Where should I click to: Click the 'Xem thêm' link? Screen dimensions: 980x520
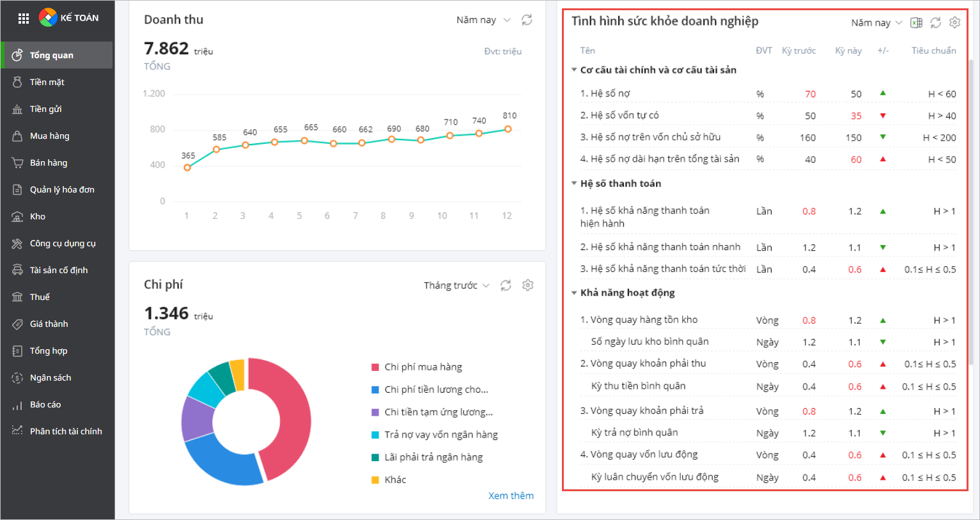(511, 496)
